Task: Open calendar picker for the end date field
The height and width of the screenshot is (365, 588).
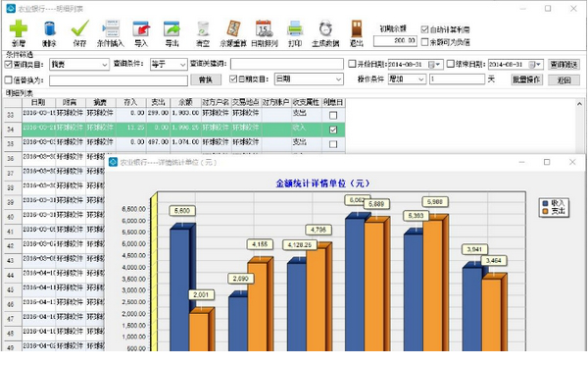Action: point(532,65)
